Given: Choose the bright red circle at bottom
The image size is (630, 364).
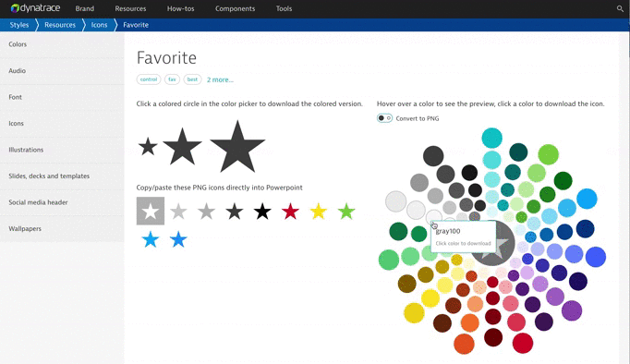Looking at the screenshot, I should (523, 343).
